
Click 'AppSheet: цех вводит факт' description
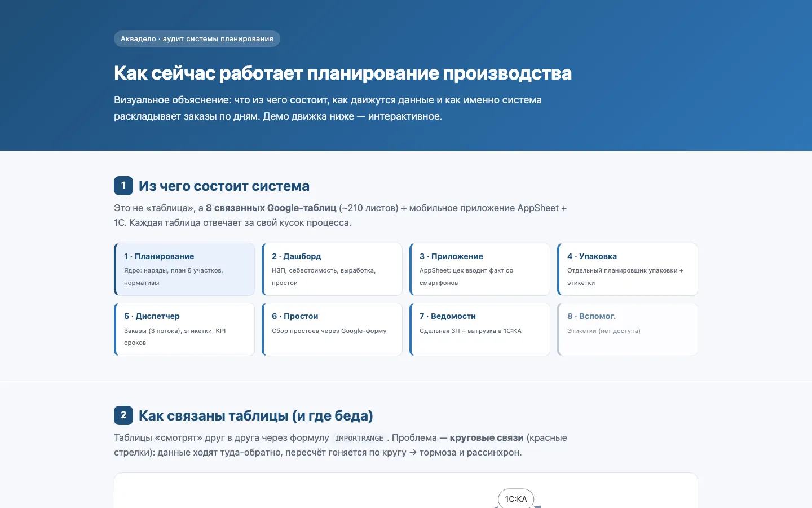(466, 277)
